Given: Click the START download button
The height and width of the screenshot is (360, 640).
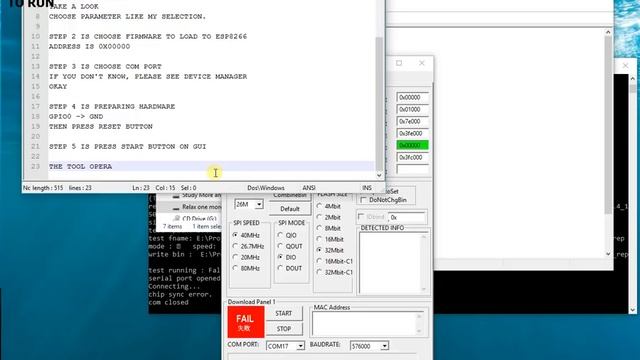Looking at the screenshot, I should click(284, 313).
